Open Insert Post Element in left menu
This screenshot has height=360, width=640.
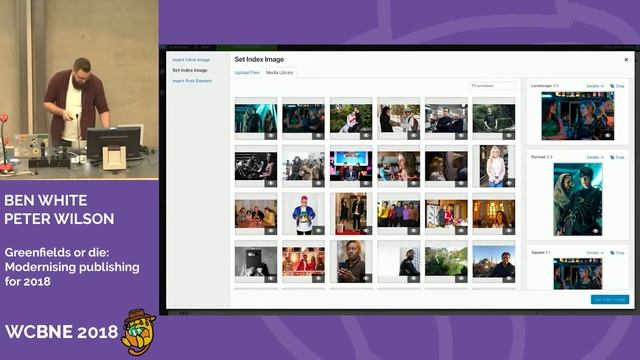pos(192,81)
